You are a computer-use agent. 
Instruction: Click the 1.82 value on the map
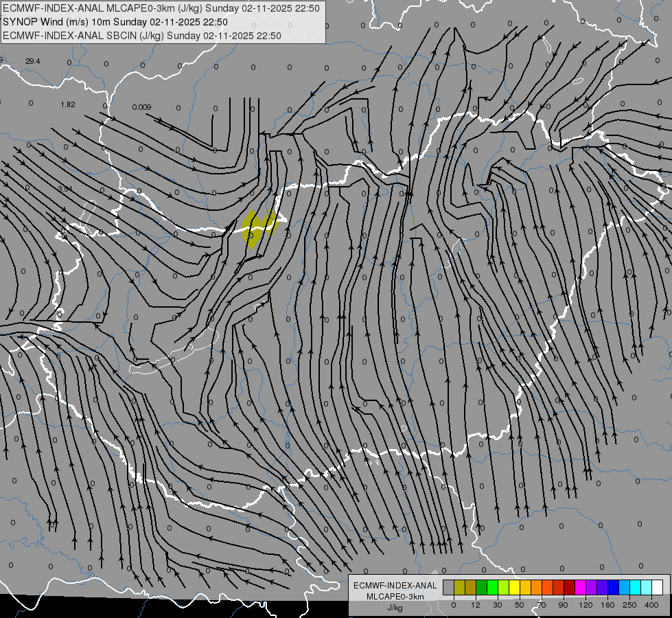pos(68,104)
